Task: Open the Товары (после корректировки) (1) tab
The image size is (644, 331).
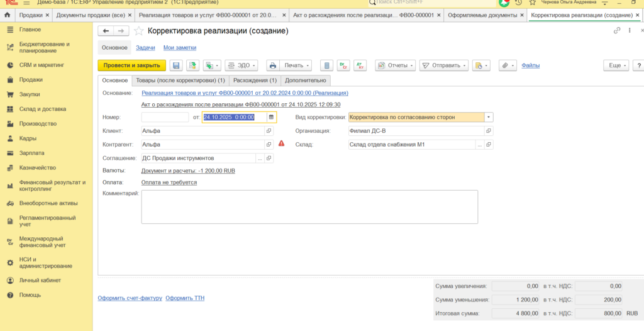Action: (x=180, y=80)
